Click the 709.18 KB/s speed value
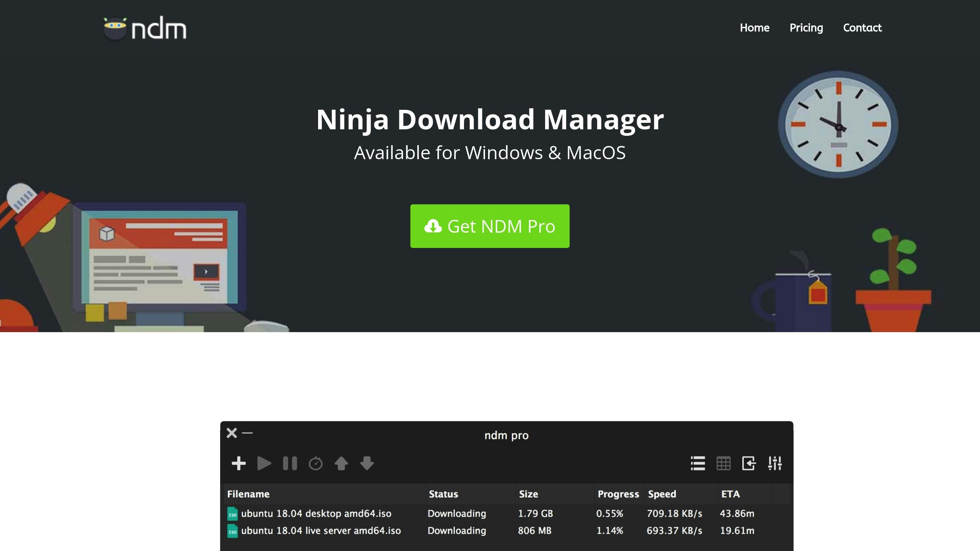 coord(675,514)
